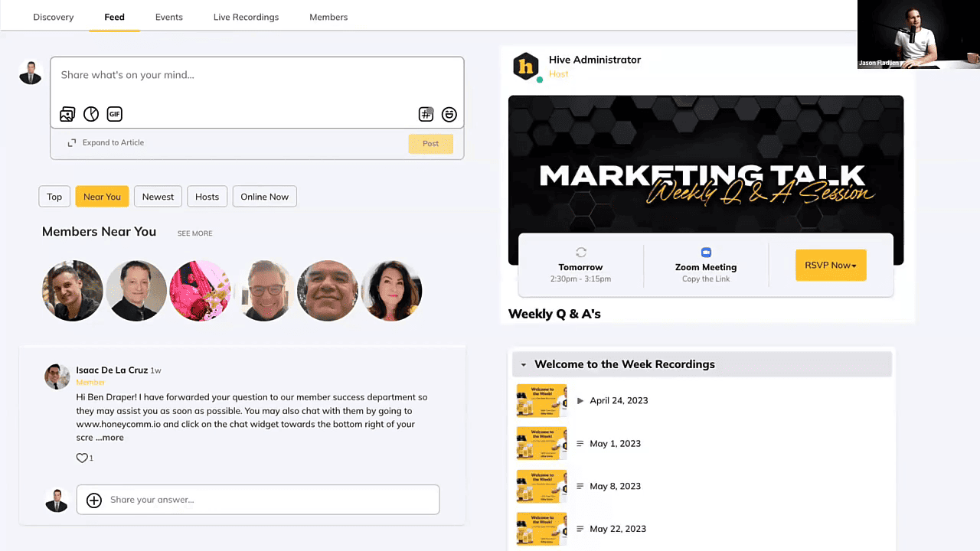
Task: Expand the post with ...more
Action: coord(109,438)
